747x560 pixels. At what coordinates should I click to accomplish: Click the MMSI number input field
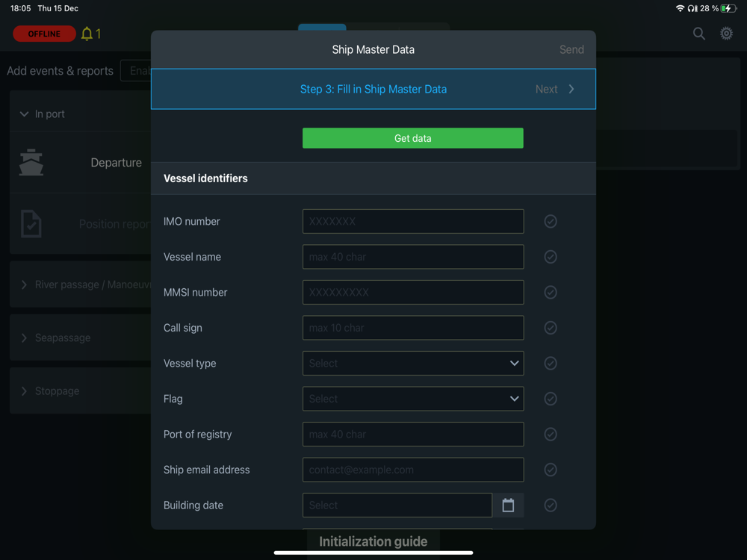pos(413,293)
